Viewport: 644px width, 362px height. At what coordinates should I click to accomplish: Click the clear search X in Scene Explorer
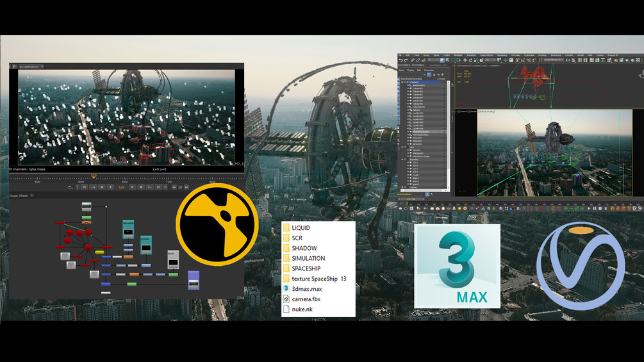tap(425, 75)
